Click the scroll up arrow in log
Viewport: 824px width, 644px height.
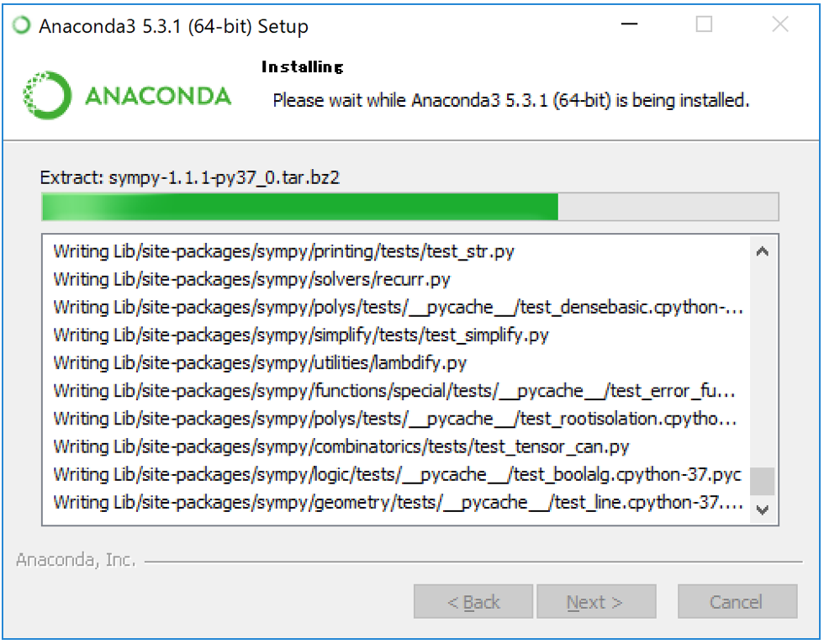coord(763,251)
